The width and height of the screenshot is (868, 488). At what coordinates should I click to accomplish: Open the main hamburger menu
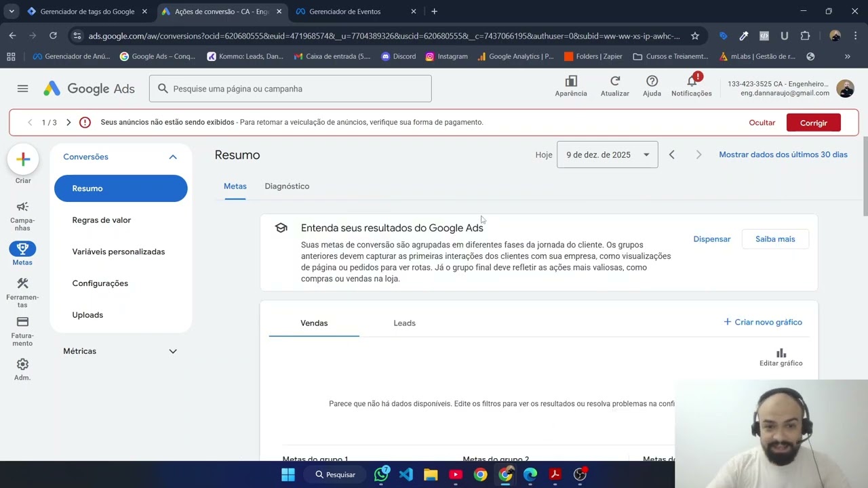(22, 89)
